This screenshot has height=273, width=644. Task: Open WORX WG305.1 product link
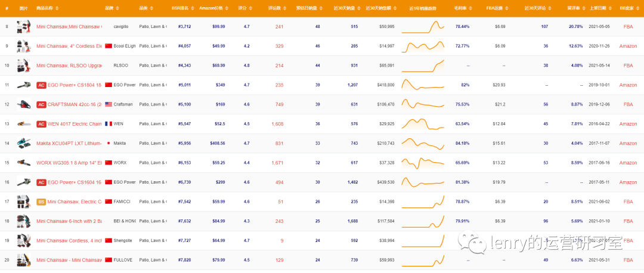pos(69,163)
